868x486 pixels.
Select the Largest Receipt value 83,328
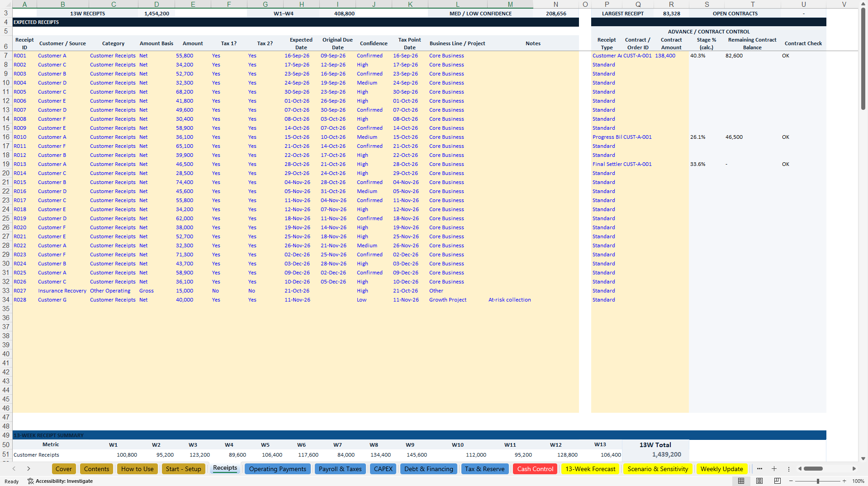pyautogui.click(x=671, y=14)
